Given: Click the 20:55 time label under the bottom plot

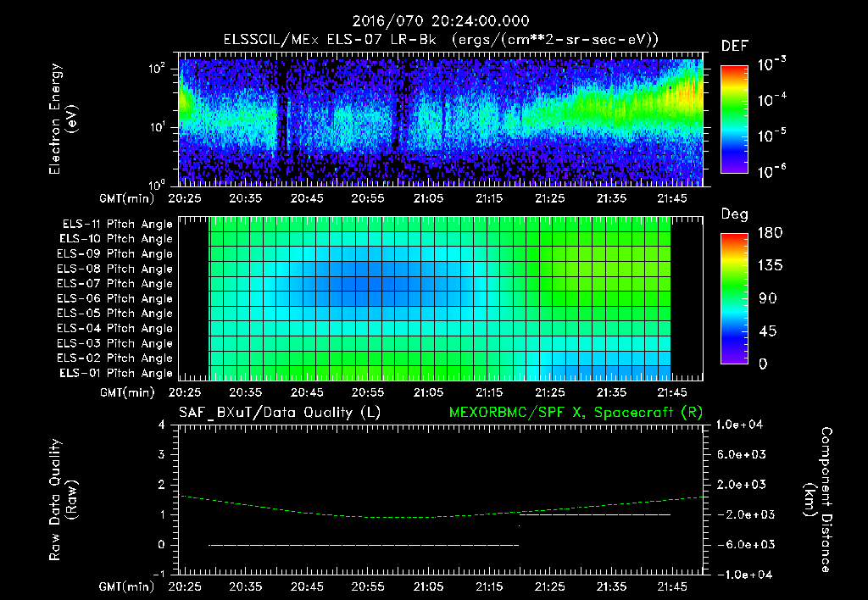Looking at the screenshot, I should 368,586.
